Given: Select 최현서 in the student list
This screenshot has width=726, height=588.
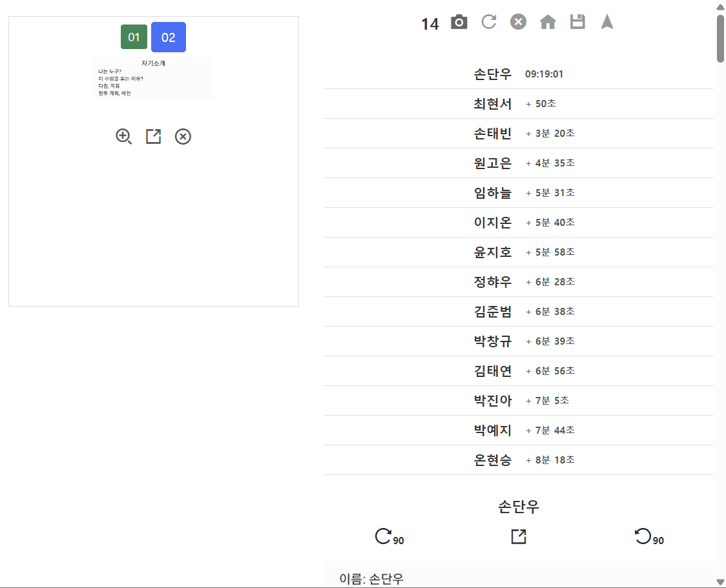Looking at the screenshot, I should coord(518,104).
